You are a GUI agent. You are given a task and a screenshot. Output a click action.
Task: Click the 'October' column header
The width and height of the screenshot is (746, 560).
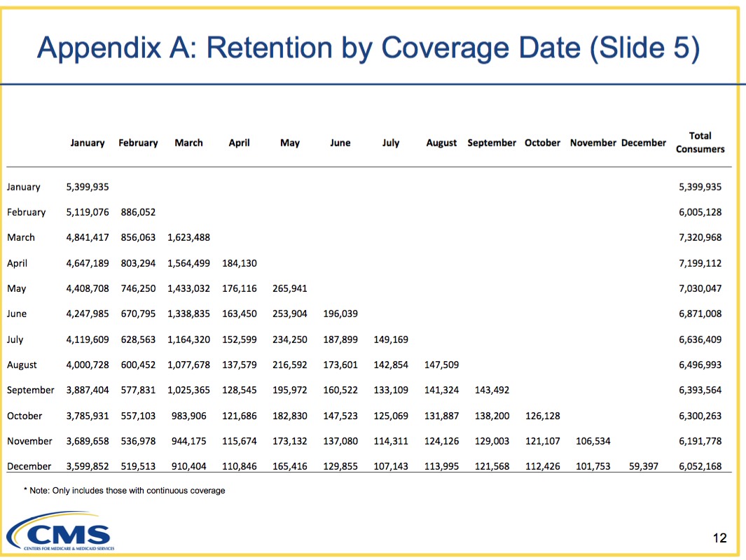pos(542,143)
